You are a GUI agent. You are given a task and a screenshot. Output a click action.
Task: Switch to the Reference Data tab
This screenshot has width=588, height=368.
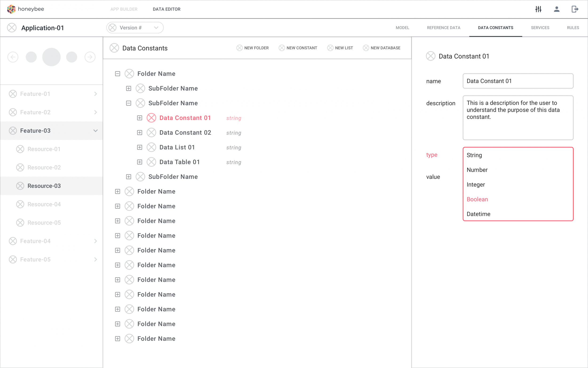443,28
